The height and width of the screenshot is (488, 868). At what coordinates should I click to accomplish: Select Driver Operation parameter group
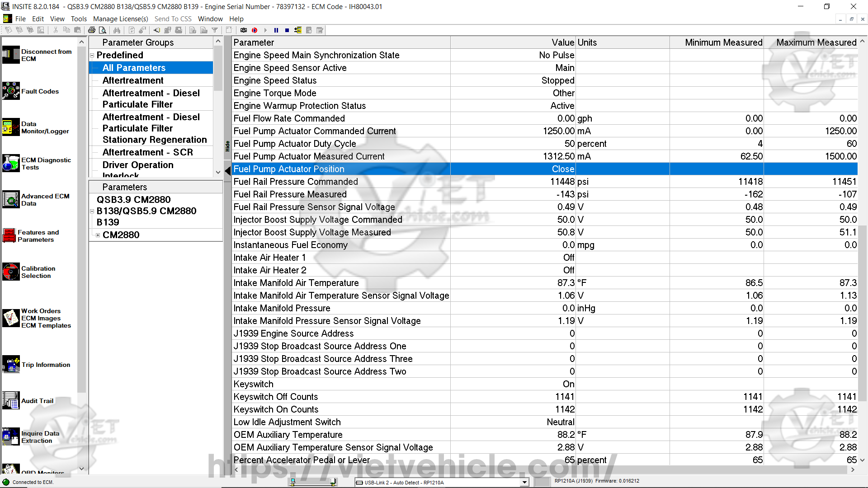[137, 165]
